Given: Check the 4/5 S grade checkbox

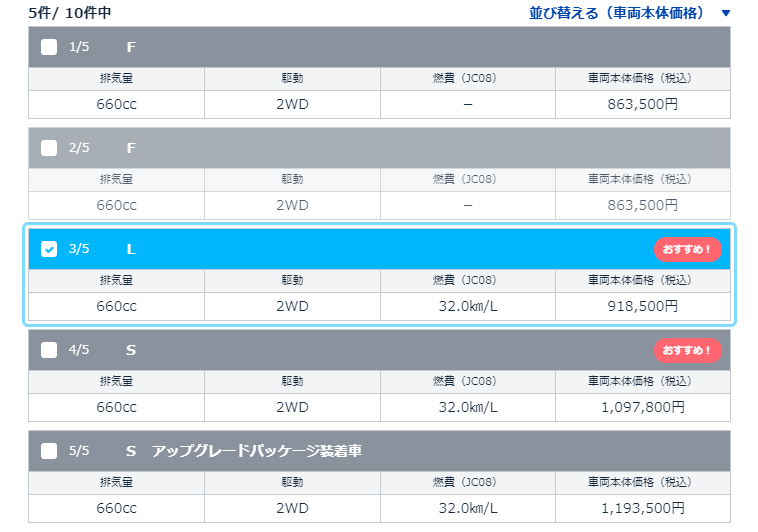Looking at the screenshot, I should 49,350.
